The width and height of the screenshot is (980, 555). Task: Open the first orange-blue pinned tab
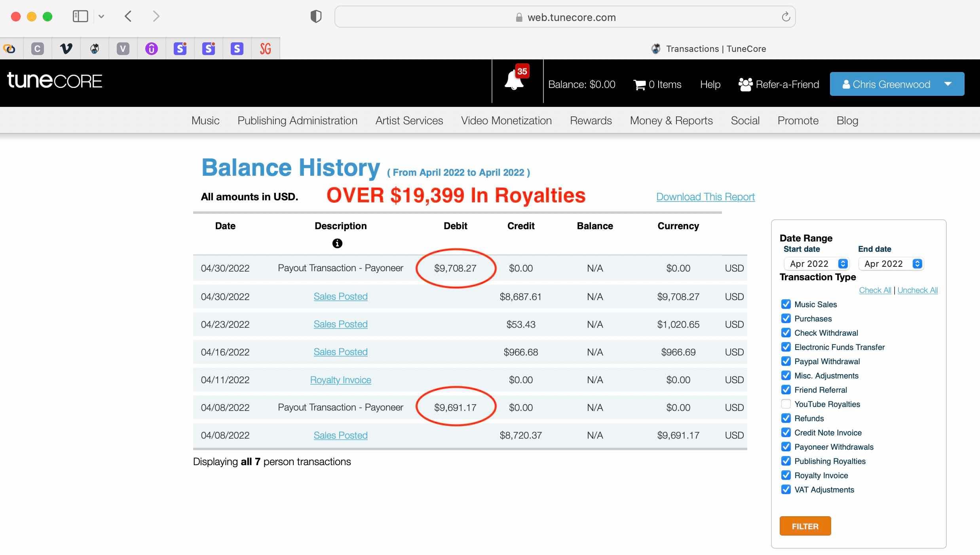pyautogui.click(x=9, y=48)
